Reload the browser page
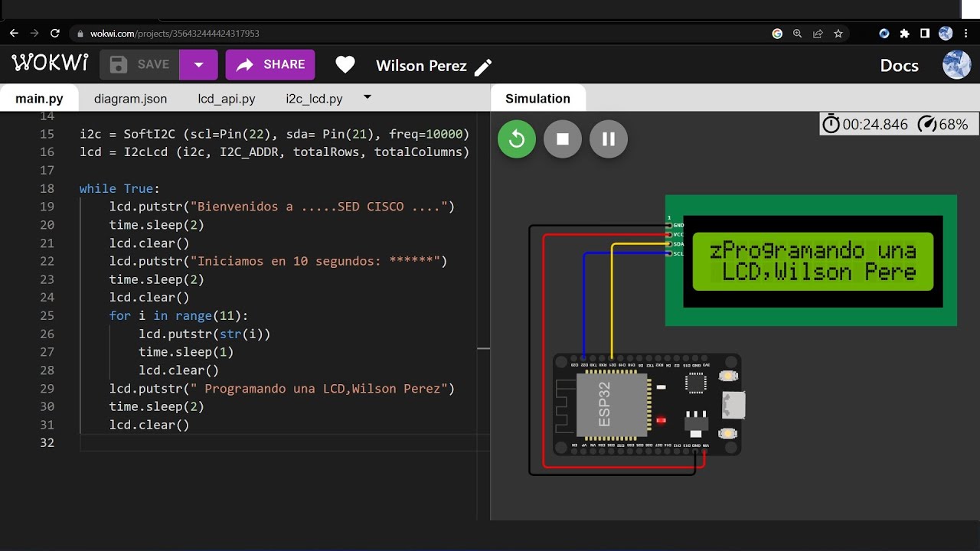Image resolution: width=980 pixels, height=551 pixels. coord(55,34)
